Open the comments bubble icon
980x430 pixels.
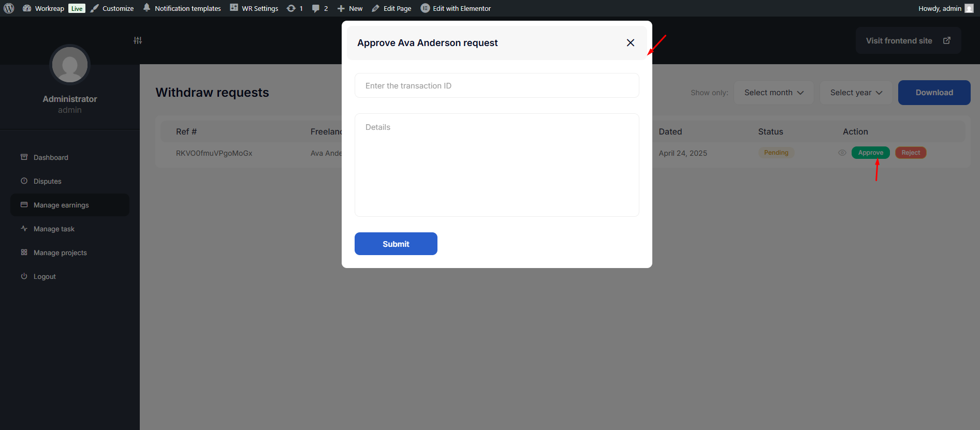tap(316, 8)
